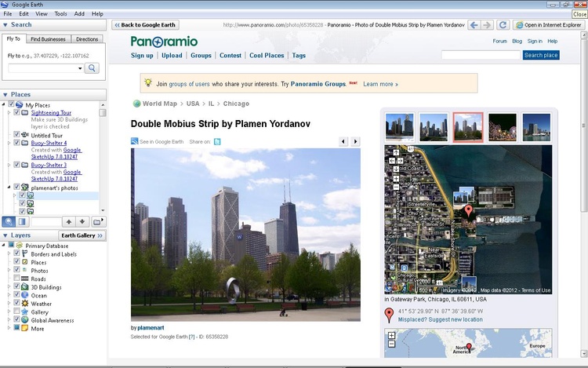
Task: Toggle the Roads layer checkbox
Action: (16, 279)
